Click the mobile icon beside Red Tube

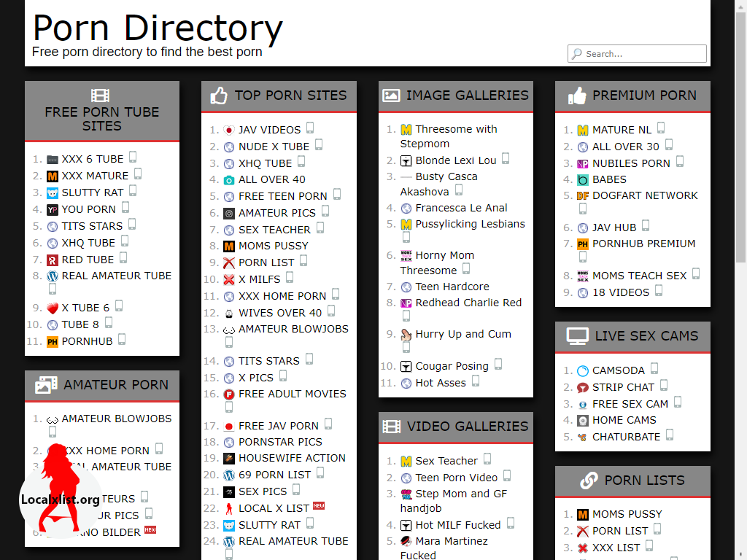(x=123, y=258)
